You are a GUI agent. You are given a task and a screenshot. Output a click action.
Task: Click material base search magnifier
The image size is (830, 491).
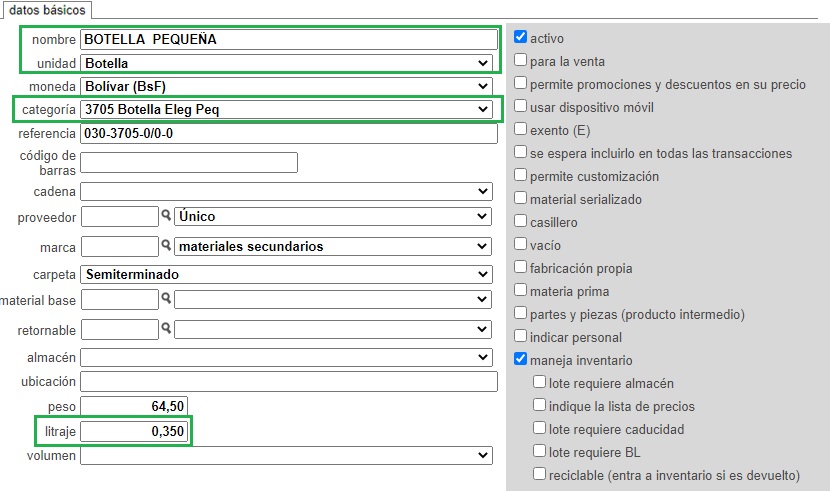tap(166, 298)
